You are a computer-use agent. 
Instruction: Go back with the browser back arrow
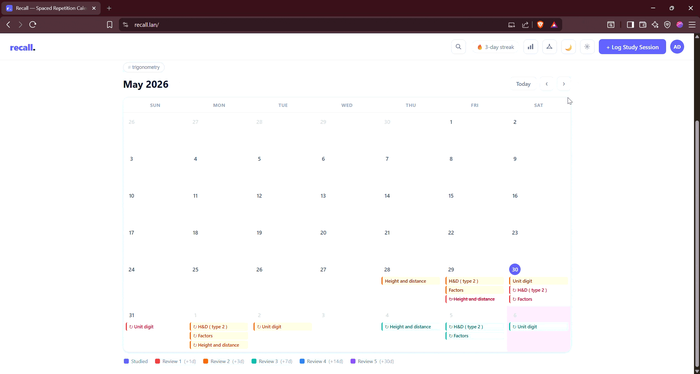click(8, 25)
